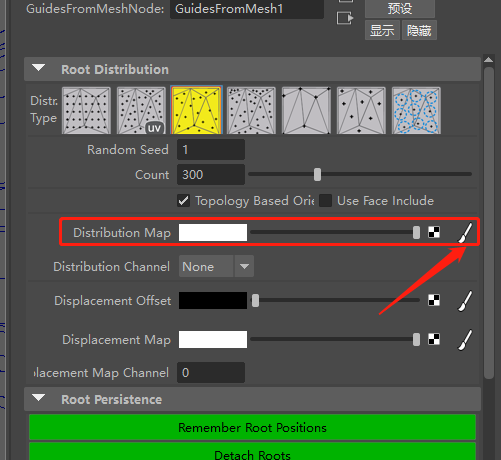
Task: Click the 显示 (Show) button
Action: pos(382,30)
